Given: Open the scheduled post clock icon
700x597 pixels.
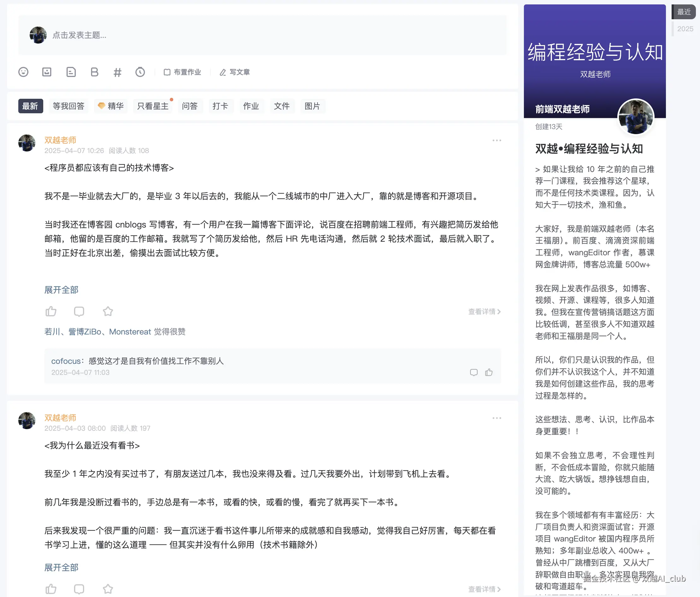Looking at the screenshot, I should 140,72.
